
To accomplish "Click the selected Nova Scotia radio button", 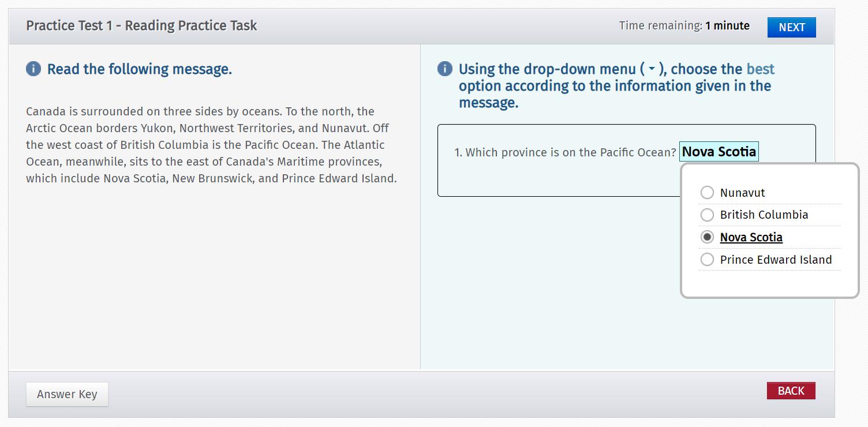I will click(x=707, y=237).
